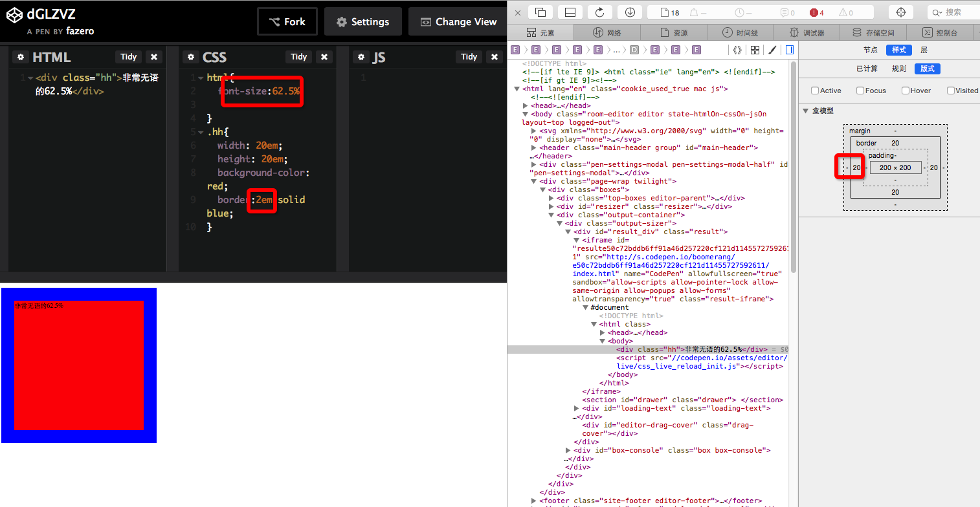Click the console log count icon
980x507 pixels.
point(788,12)
